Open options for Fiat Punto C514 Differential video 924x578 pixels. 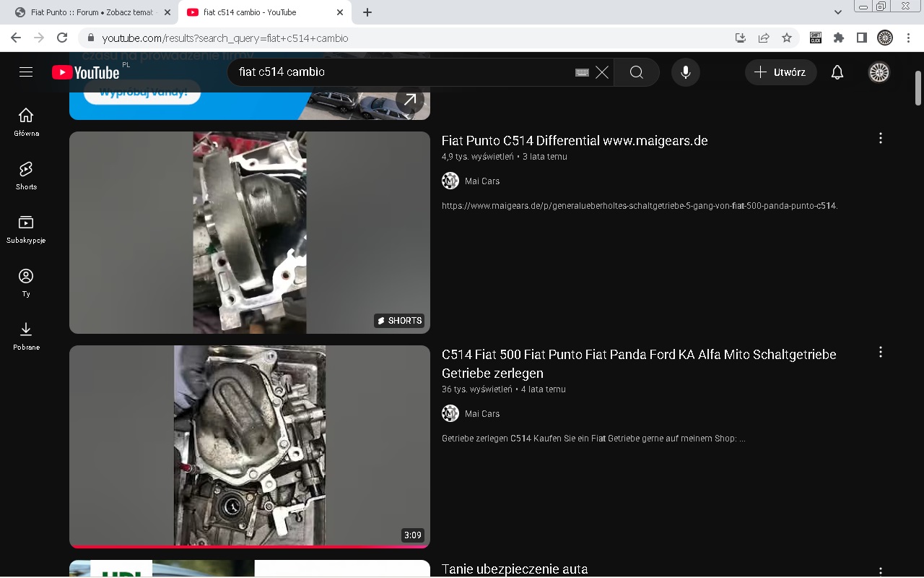point(880,138)
